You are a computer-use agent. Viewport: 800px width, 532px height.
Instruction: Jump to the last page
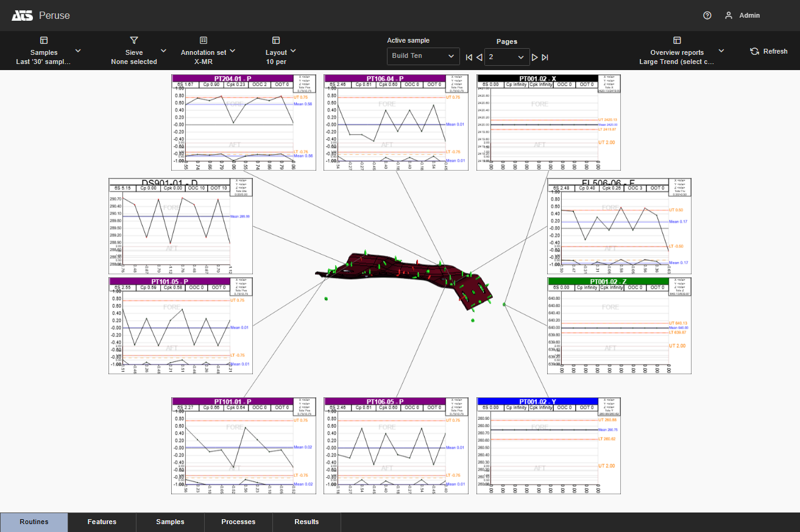coord(545,57)
